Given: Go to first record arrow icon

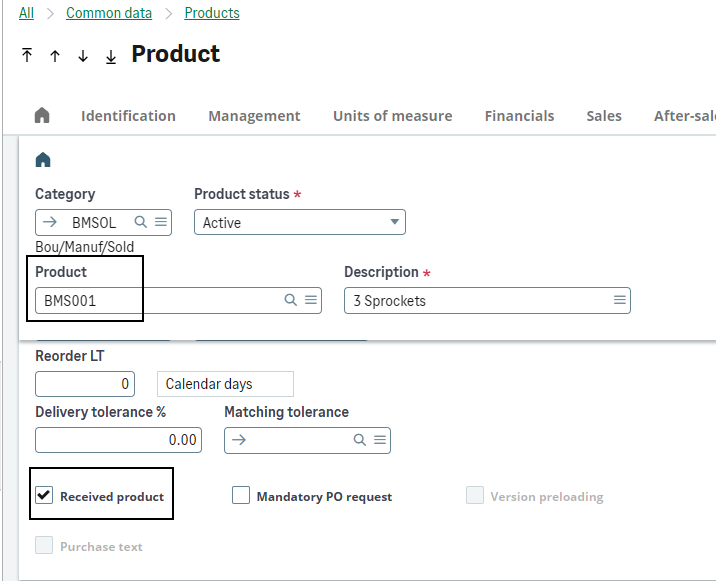Looking at the screenshot, I should click(27, 55).
